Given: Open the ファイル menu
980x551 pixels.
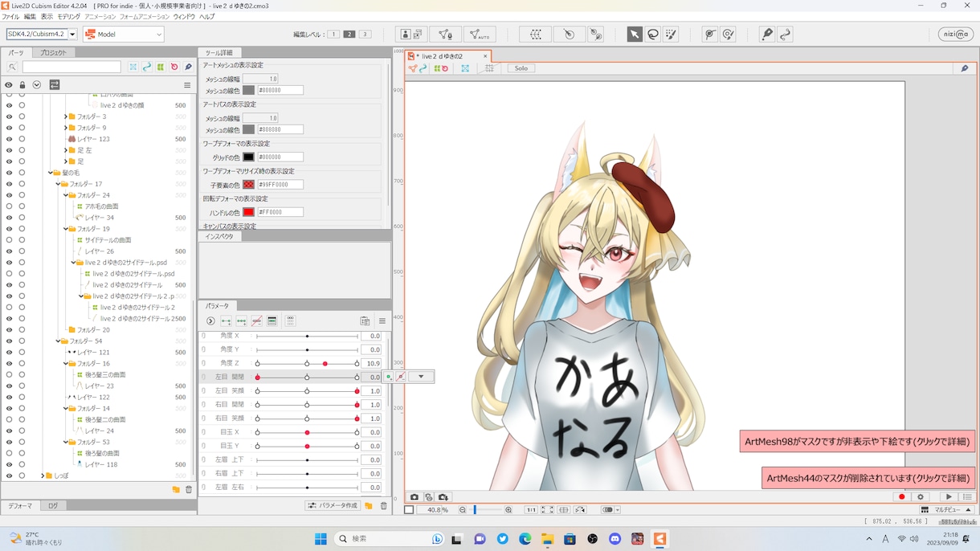Looking at the screenshot, I should (10, 17).
